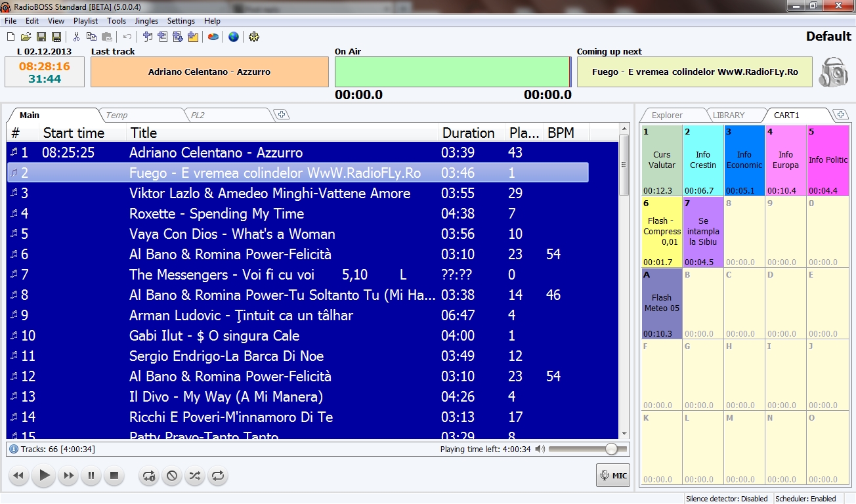This screenshot has width=856, height=504.
Task: Toggle repeat playlist mode
Action: [x=217, y=476]
